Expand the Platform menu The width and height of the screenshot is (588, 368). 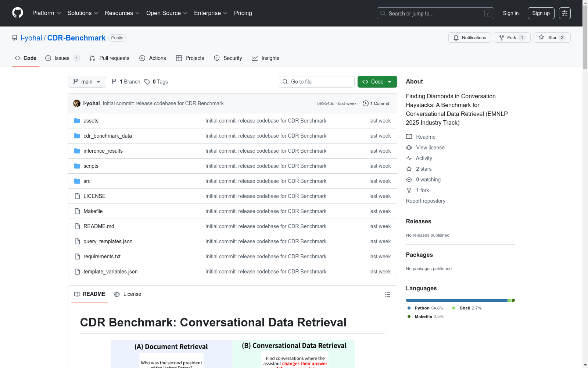46,13
